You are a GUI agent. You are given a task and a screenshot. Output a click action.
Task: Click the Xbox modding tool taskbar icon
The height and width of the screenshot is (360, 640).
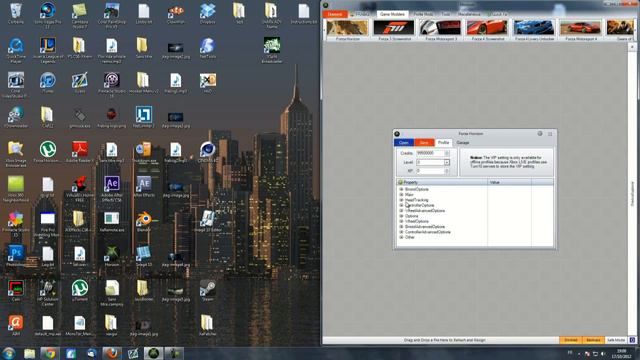click(153, 353)
